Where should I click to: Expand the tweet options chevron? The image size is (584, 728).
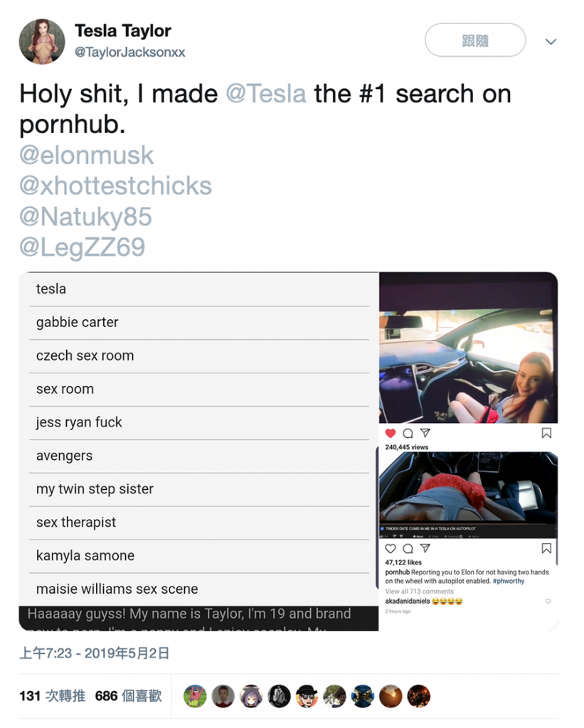pyautogui.click(x=551, y=42)
